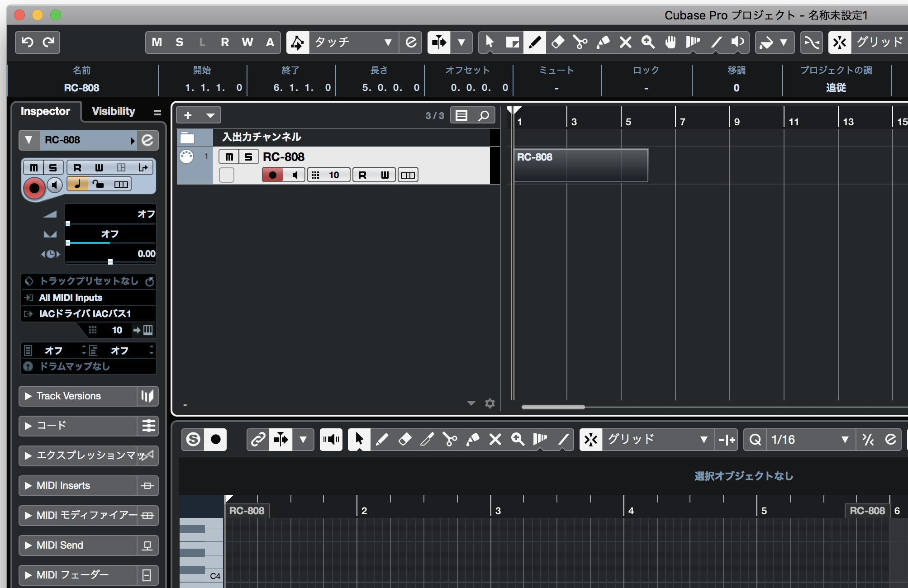Select the Erase tool in the project toolbar
The height and width of the screenshot is (588, 908).
tap(557, 42)
